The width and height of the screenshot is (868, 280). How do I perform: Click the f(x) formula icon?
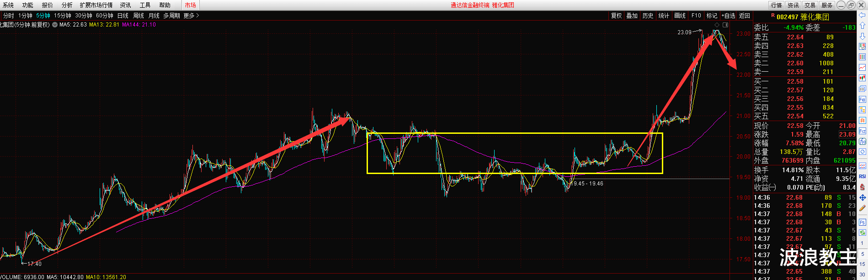(x=862, y=141)
